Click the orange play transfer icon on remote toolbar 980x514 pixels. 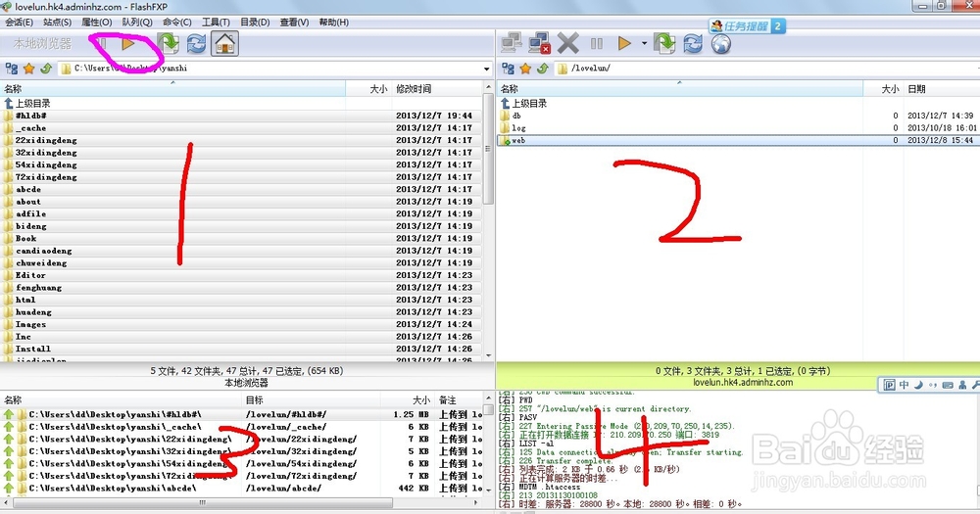click(623, 43)
